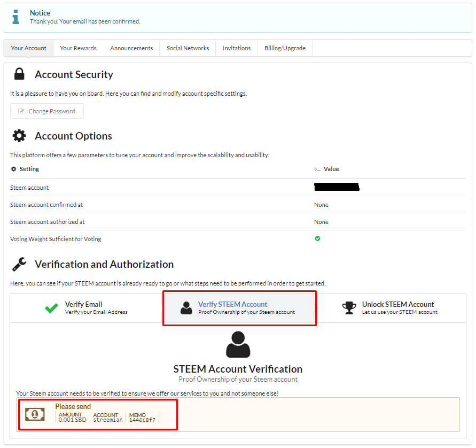Click the 'Steem account' setting label
The height and width of the screenshot is (448, 476).
(29, 188)
